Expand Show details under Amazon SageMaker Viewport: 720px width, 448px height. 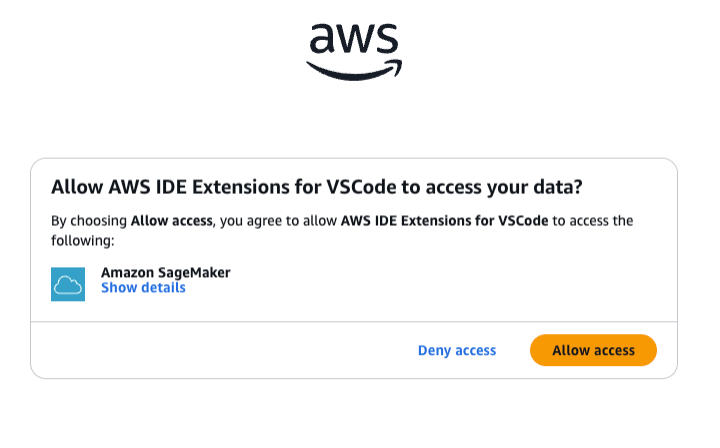(x=143, y=288)
